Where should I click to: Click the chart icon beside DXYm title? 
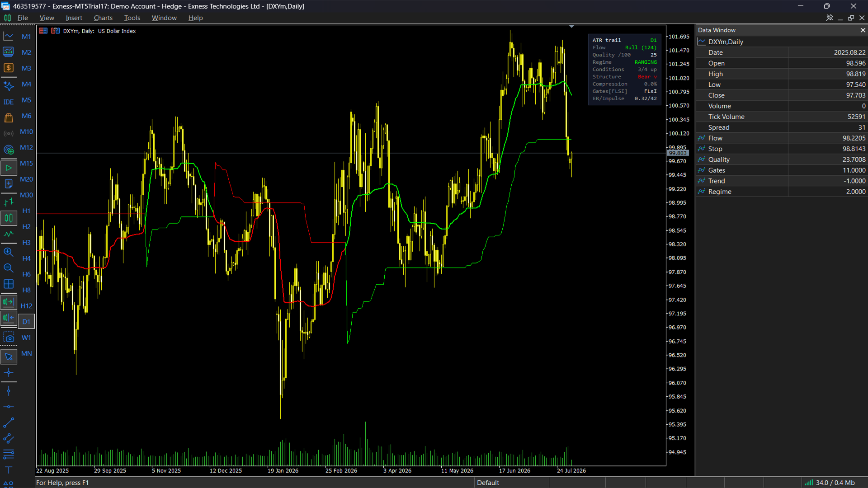[x=55, y=31]
